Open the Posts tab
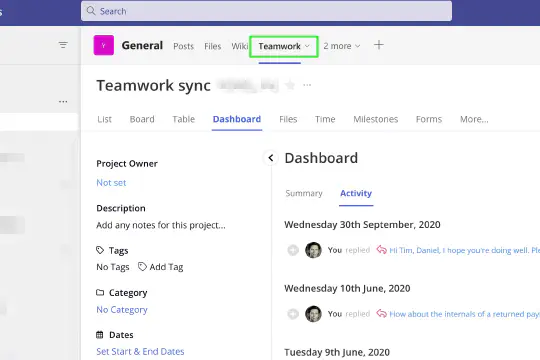The height and width of the screenshot is (360, 540). (184, 46)
